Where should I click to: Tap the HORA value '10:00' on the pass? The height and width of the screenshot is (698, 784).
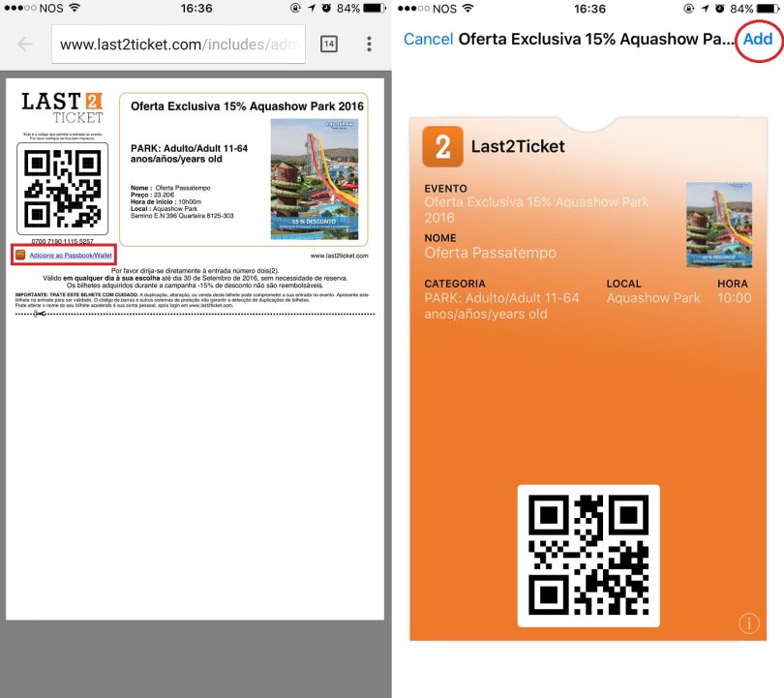tap(734, 298)
